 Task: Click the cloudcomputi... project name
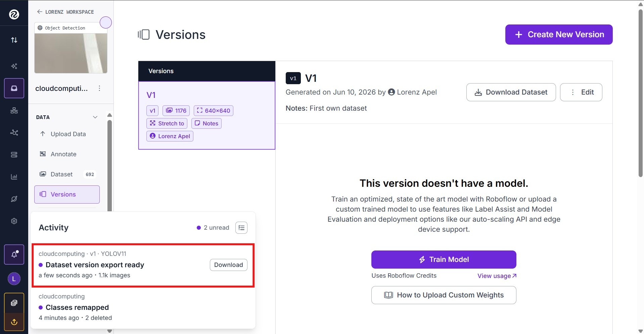coord(61,89)
